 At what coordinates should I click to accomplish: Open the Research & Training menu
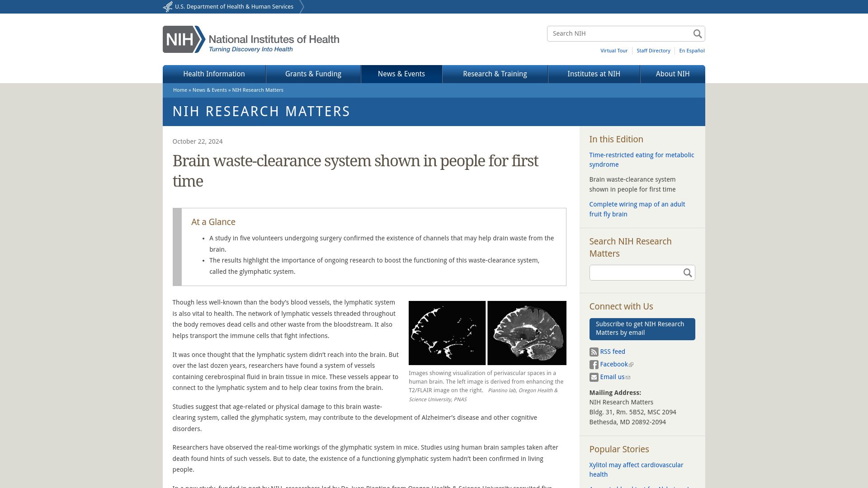(x=495, y=74)
